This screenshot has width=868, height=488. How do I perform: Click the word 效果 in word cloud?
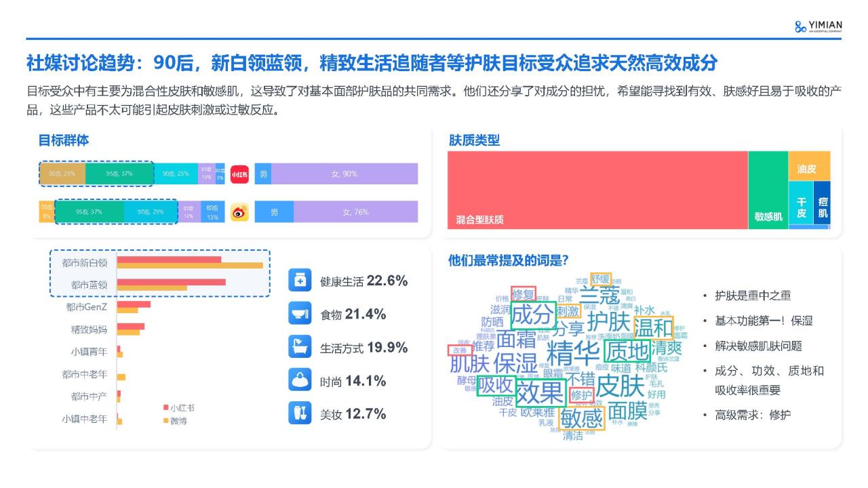[x=540, y=392]
